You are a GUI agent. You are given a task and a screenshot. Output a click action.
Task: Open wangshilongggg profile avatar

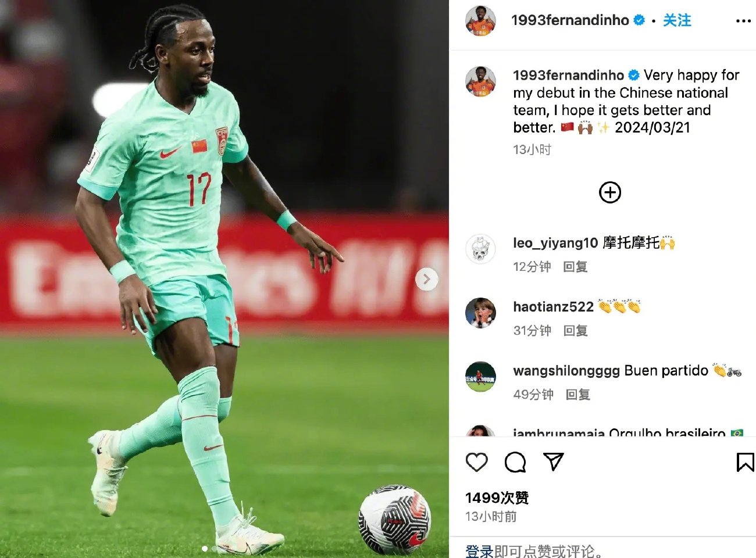(480, 377)
